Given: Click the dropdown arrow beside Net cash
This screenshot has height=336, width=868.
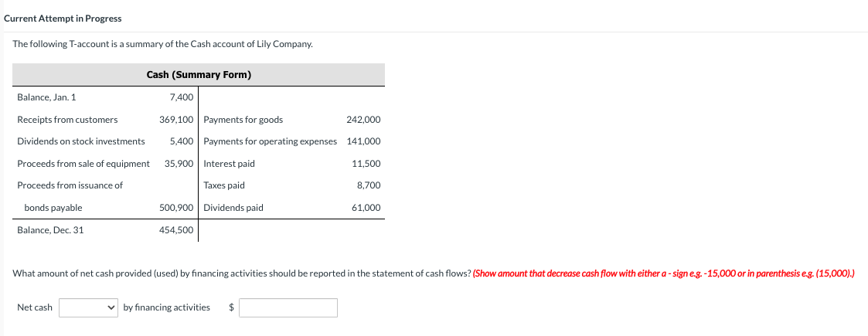Looking at the screenshot, I should pyautogui.click(x=111, y=307).
